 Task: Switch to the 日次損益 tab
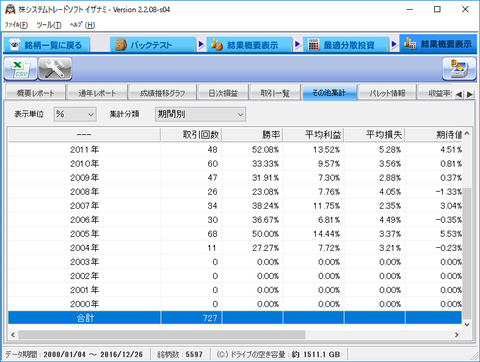[x=223, y=93]
